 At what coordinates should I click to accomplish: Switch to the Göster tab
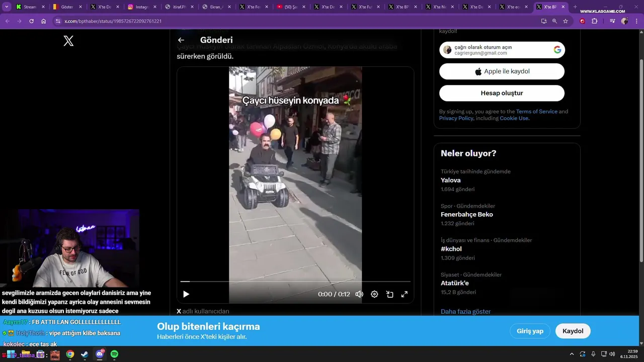(x=67, y=7)
